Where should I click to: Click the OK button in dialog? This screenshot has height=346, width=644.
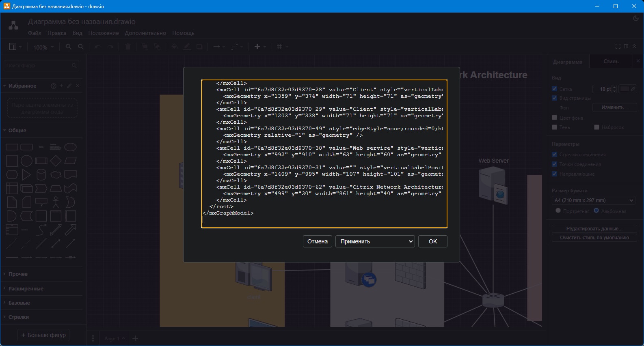433,241
